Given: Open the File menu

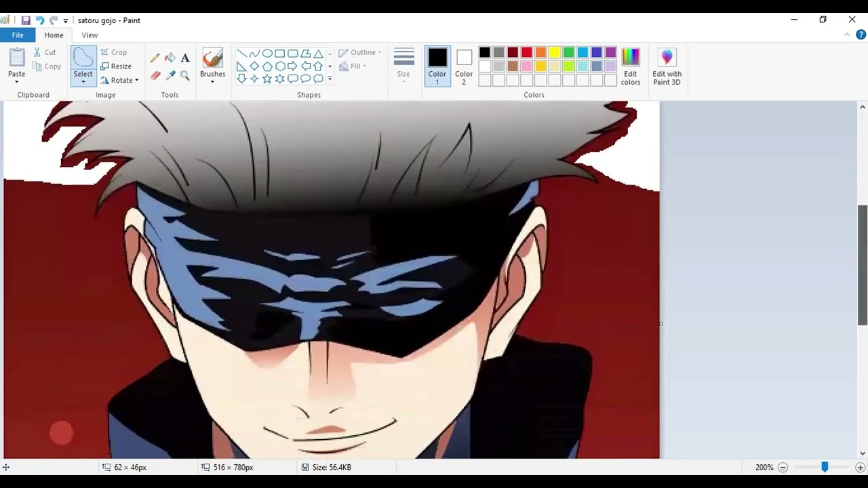Looking at the screenshot, I should [x=18, y=35].
